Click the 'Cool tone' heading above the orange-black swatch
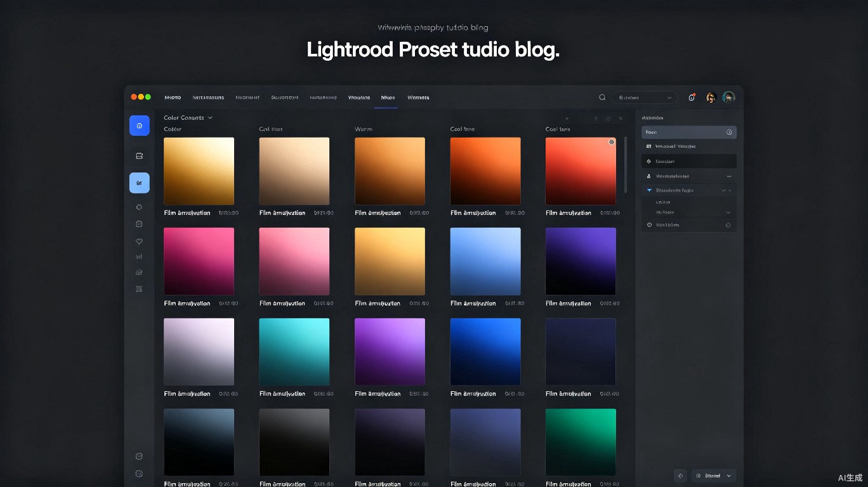This screenshot has height=487, width=868. (x=463, y=129)
